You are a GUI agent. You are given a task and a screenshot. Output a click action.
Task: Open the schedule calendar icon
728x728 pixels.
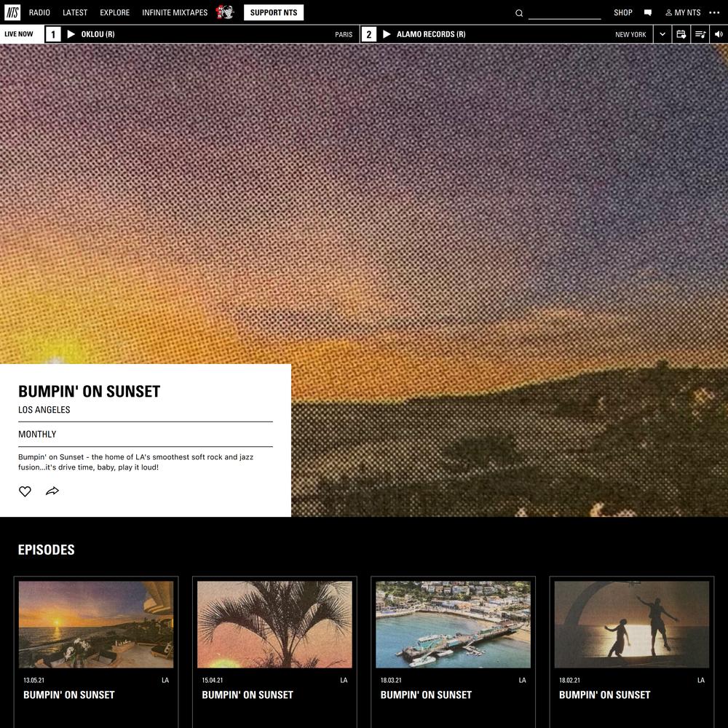pos(681,34)
